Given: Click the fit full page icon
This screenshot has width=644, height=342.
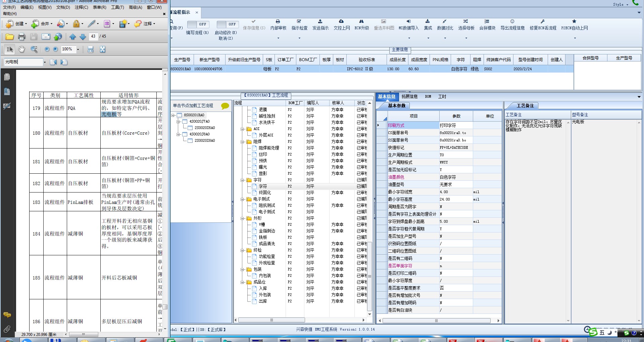Looking at the screenshot, I should pos(102,49).
